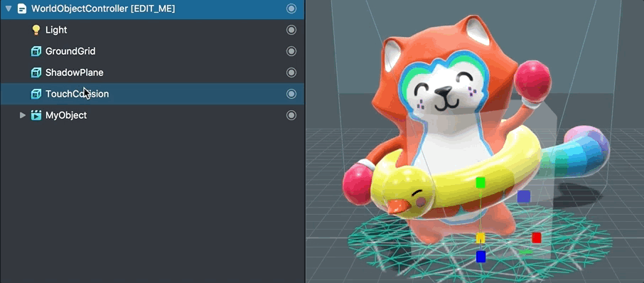Click the TouchCollision cube icon

coord(36,94)
